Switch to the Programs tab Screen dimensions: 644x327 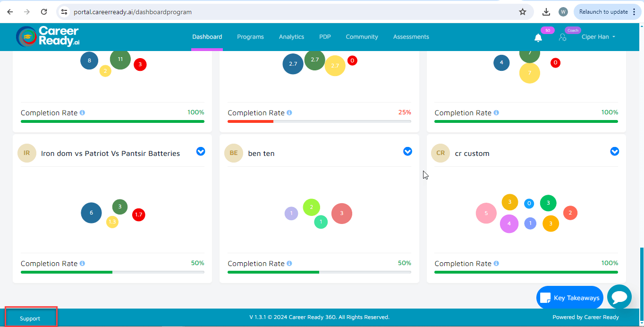(x=250, y=37)
